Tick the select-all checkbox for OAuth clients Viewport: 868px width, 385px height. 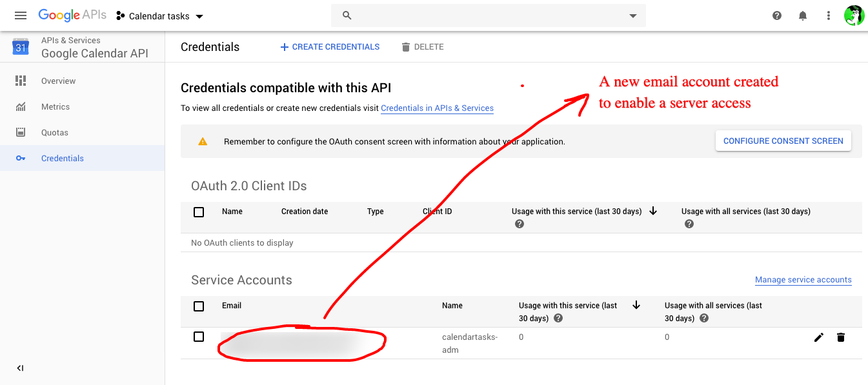pos(199,212)
